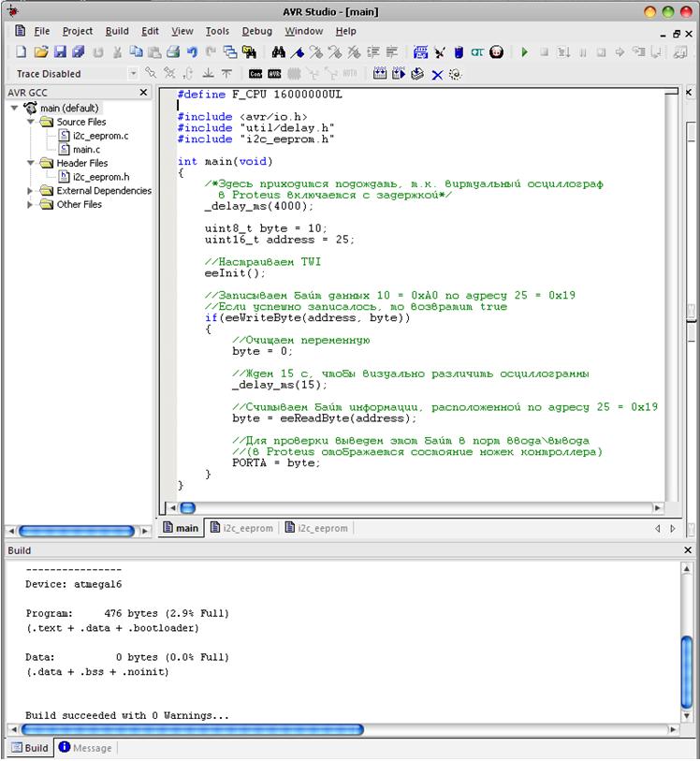Collapse the main (default) project node

coord(15,108)
